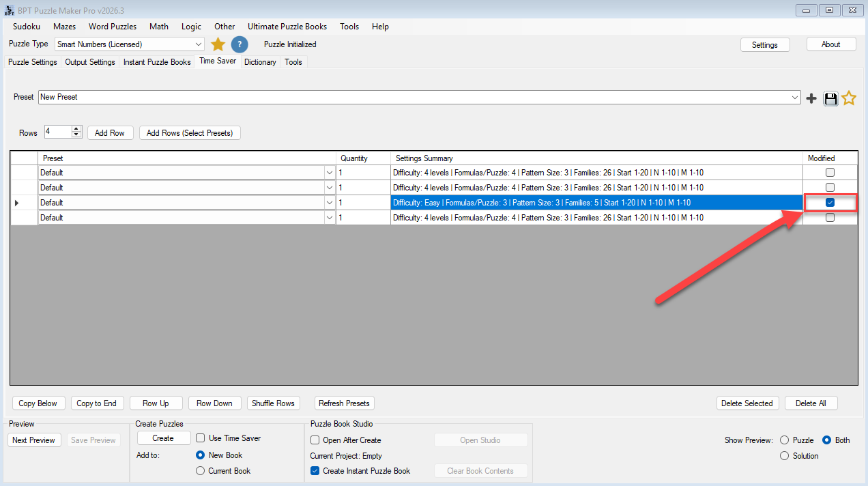Image resolution: width=868 pixels, height=486 pixels.
Task: Open preset dropdown in the Easy difficulty row
Action: click(x=330, y=203)
